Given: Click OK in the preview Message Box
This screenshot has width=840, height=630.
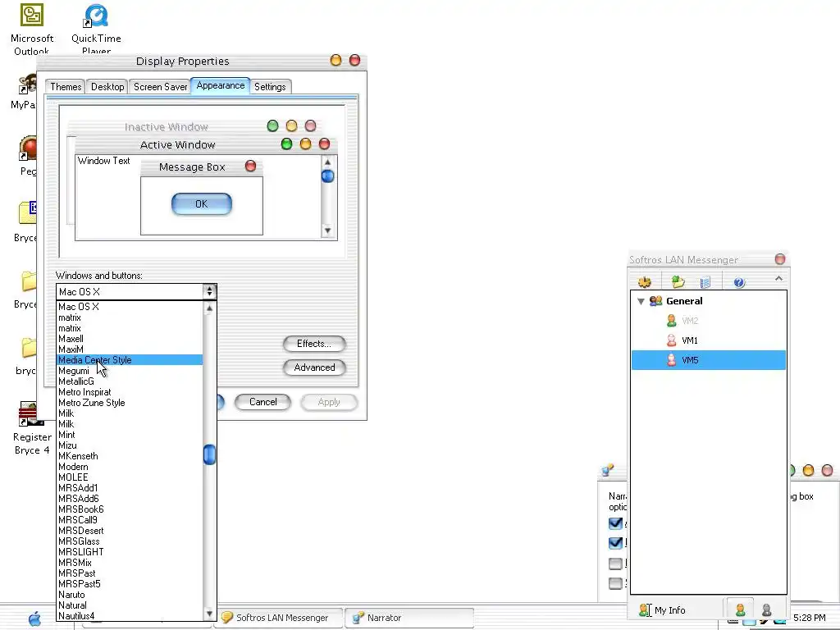Looking at the screenshot, I should coord(202,204).
